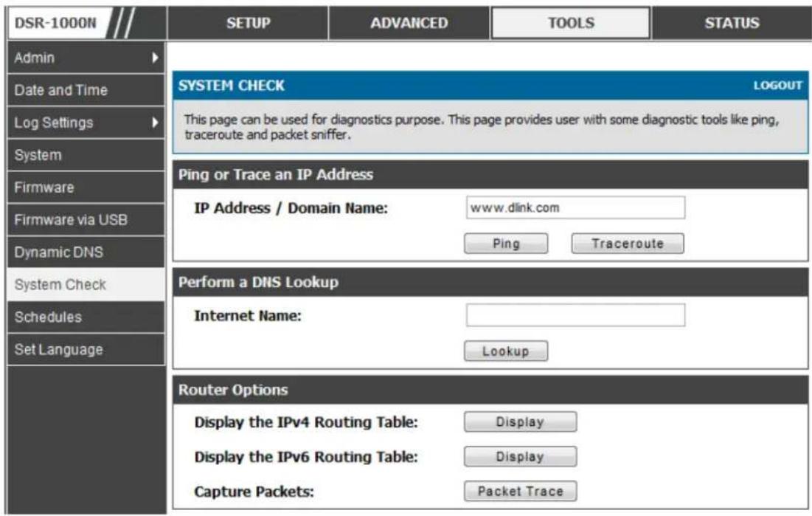The height and width of the screenshot is (516, 812).
Task: Click 'Perform a DNS Lookup' header
Action: tap(258, 282)
